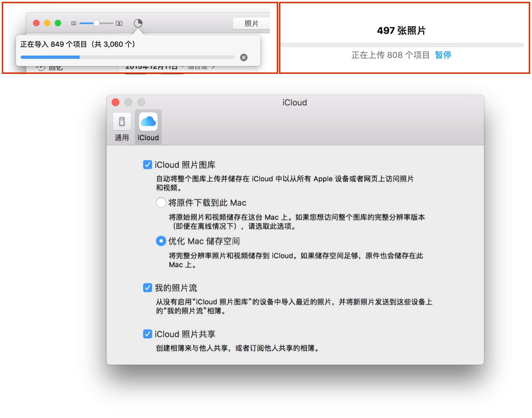
Task: Toggle the 我的照片流 checkbox
Action: pyautogui.click(x=147, y=288)
